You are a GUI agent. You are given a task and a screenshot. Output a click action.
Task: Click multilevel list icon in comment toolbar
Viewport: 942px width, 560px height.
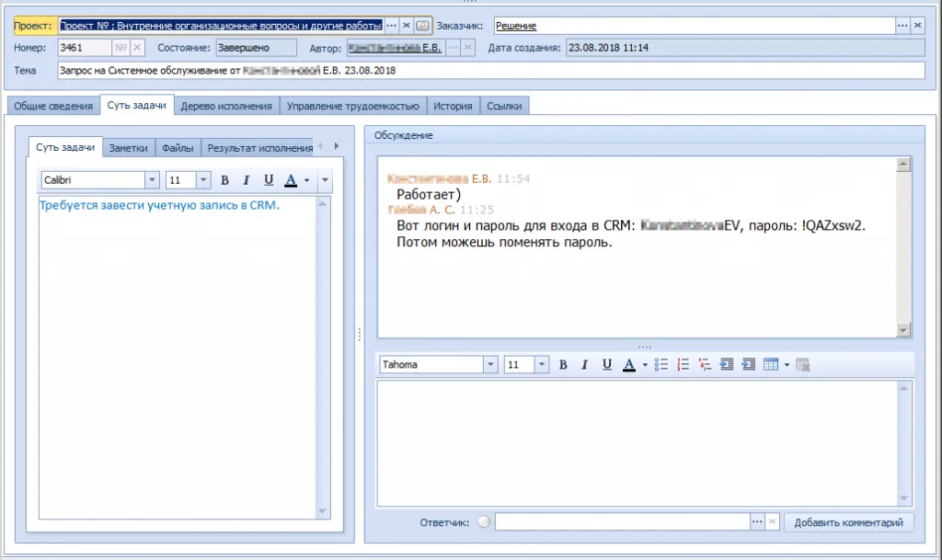705,365
